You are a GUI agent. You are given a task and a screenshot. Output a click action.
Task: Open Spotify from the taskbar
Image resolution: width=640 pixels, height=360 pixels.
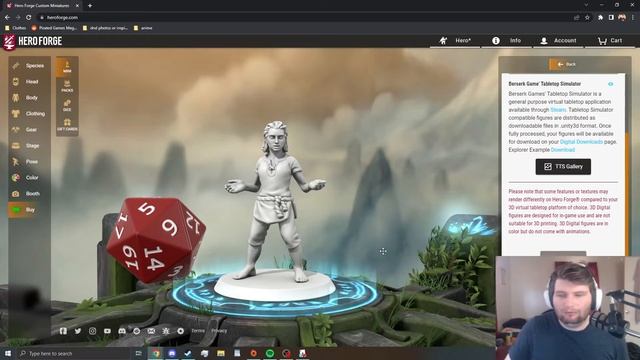[270, 353]
